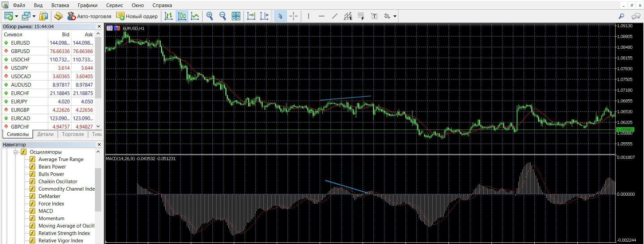Select the vertical line drawing tool

[309, 16]
